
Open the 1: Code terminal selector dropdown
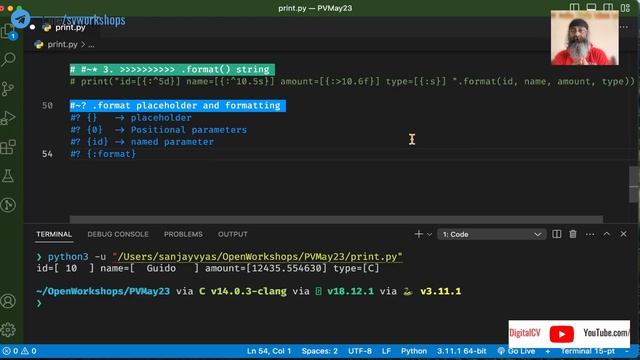point(491,234)
